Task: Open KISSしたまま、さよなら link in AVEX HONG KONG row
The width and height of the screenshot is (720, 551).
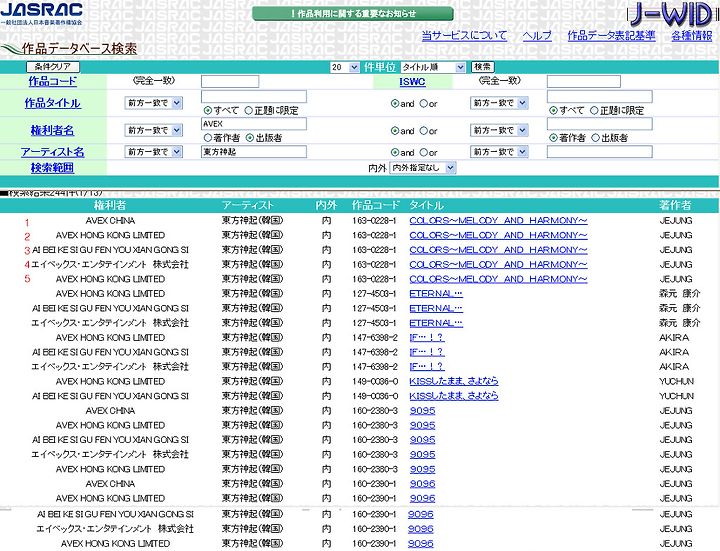Action: pos(454,382)
